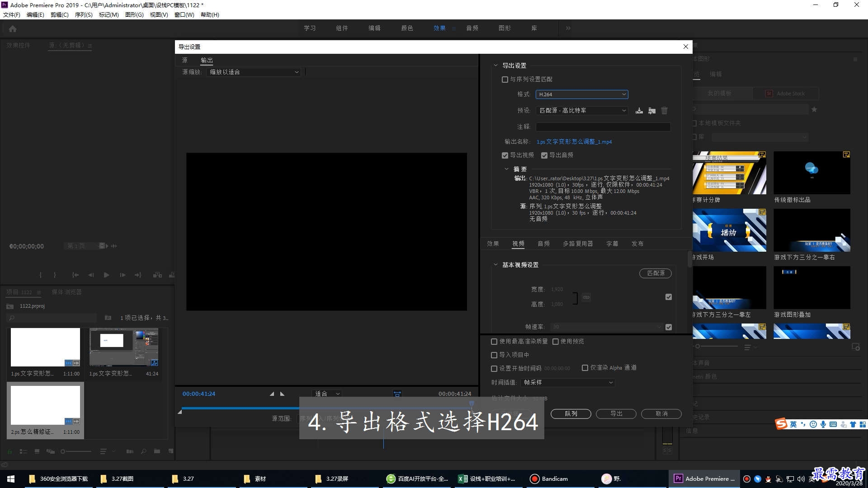
Task: Click the aspect ratio correction icon
Action: click(x=397, y=394)
